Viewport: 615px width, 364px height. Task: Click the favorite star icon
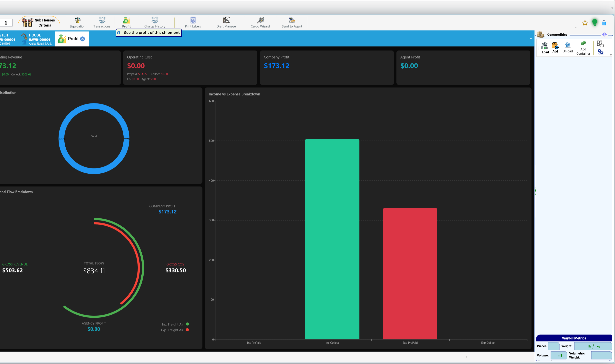[x=585, y=23]
